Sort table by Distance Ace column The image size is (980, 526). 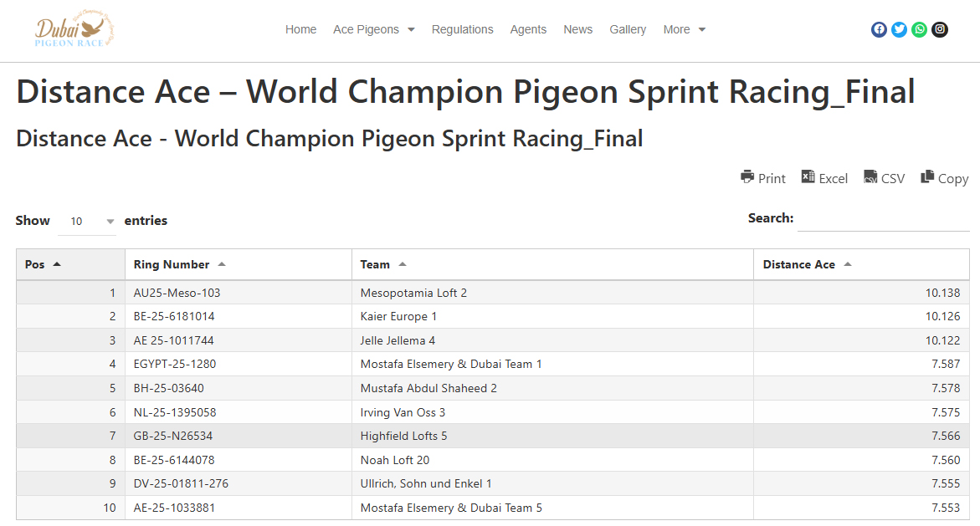(x=807, y=264)
